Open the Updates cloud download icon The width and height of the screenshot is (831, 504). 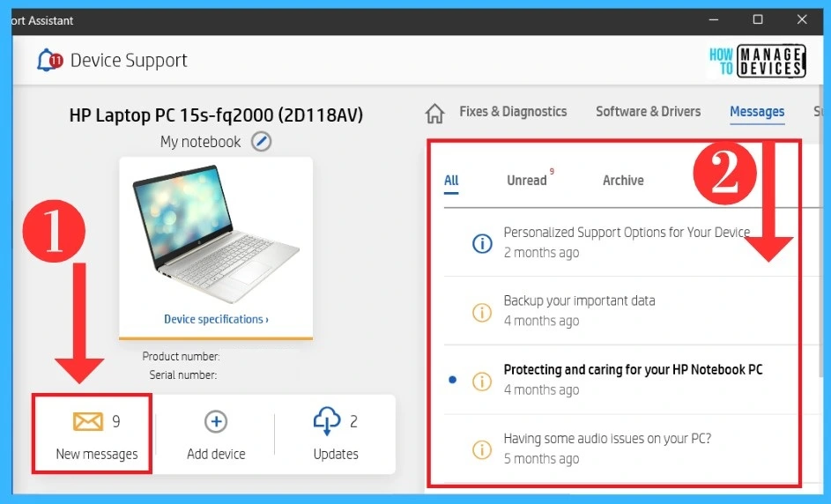(326, 421)
